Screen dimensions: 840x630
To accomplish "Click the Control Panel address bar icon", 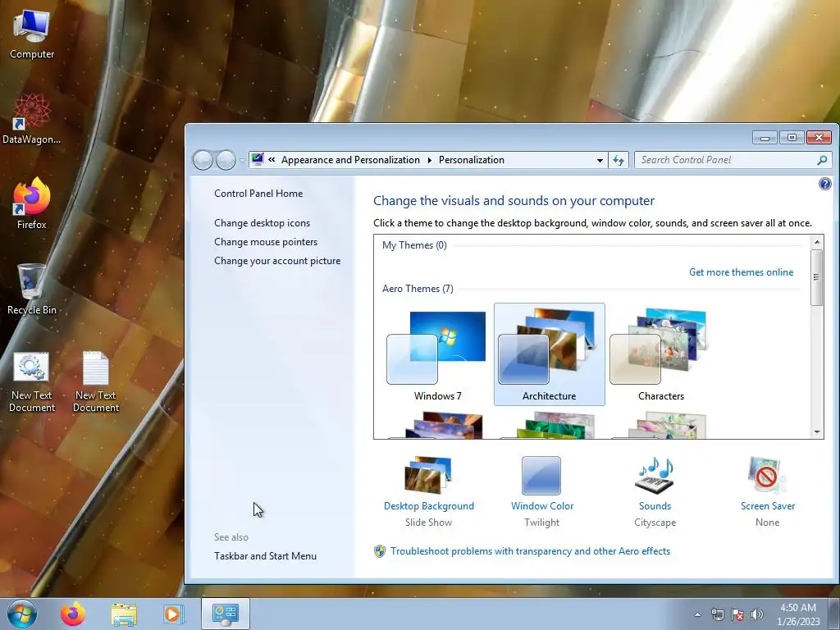I will click(258, 159).
